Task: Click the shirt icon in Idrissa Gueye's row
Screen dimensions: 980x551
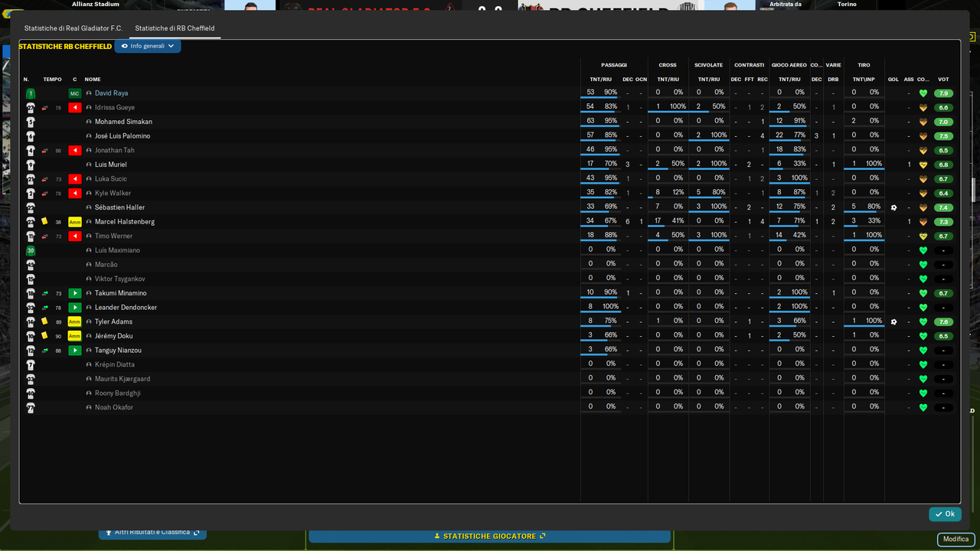Action: coord(31,108)
